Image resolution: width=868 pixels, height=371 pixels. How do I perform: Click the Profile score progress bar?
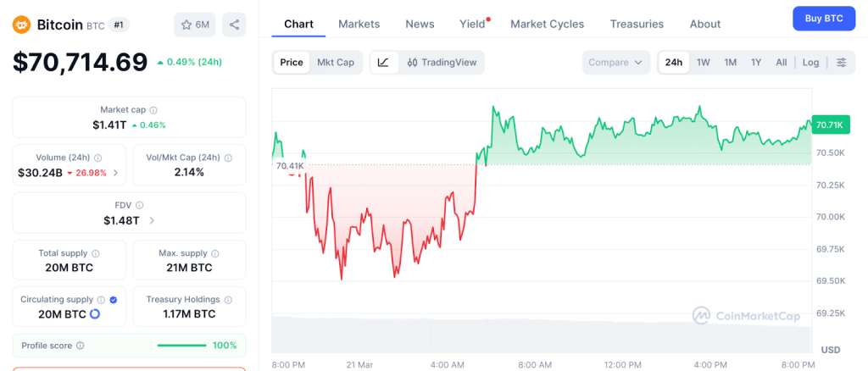(181, 346)
